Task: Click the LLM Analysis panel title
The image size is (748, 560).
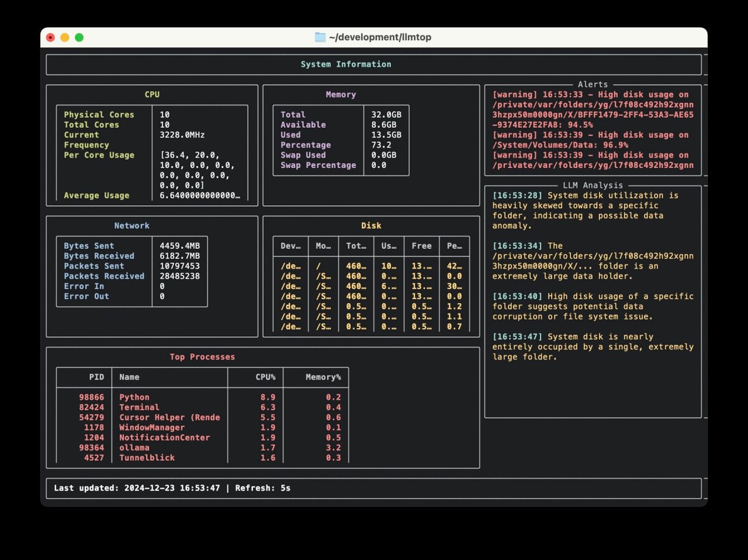Action: [x=592, y=185]
